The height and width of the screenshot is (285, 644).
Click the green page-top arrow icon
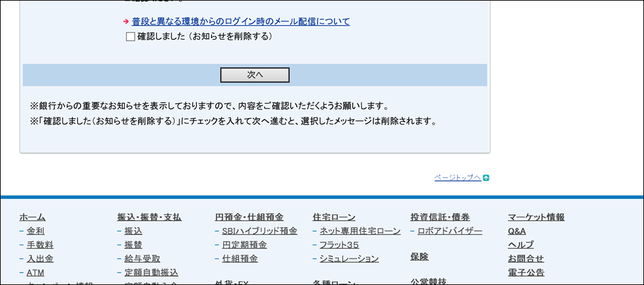pos(486,178)
